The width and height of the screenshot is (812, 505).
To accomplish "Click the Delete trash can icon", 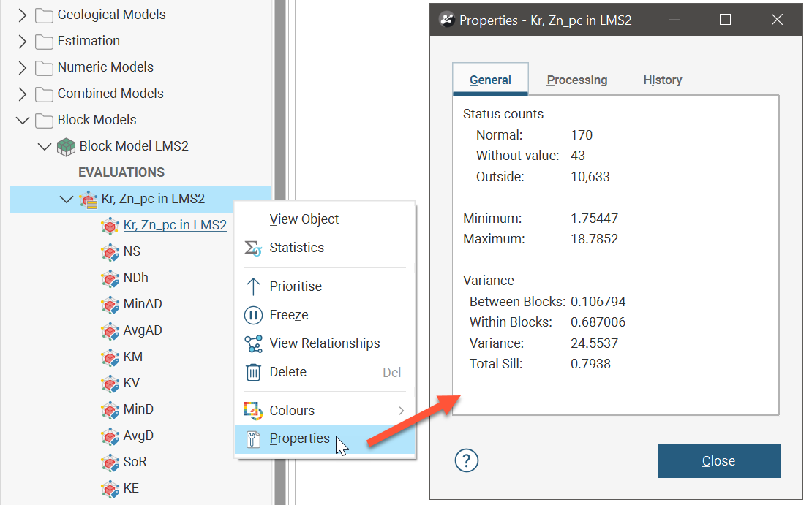I will point(253,372).
